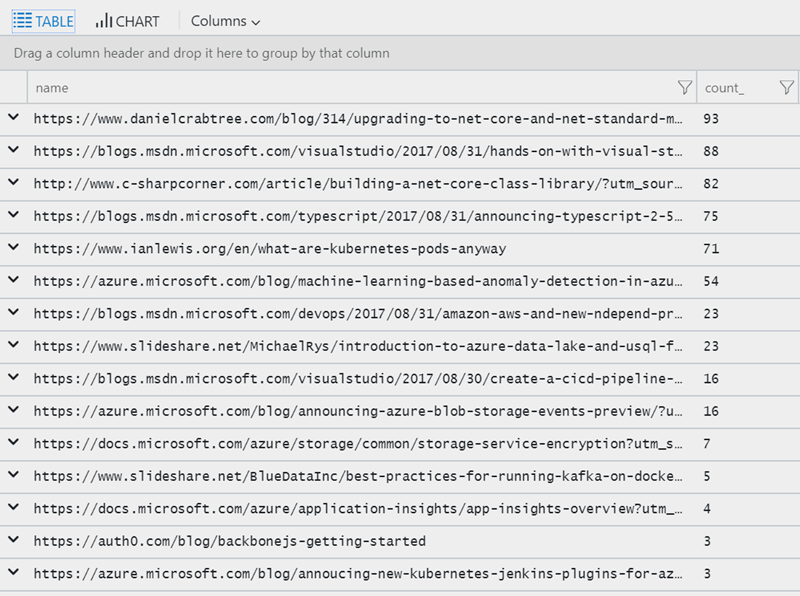800x596 pixels.
Task: Expand the auth0.com backbonejs row
Action: point(13,541)
